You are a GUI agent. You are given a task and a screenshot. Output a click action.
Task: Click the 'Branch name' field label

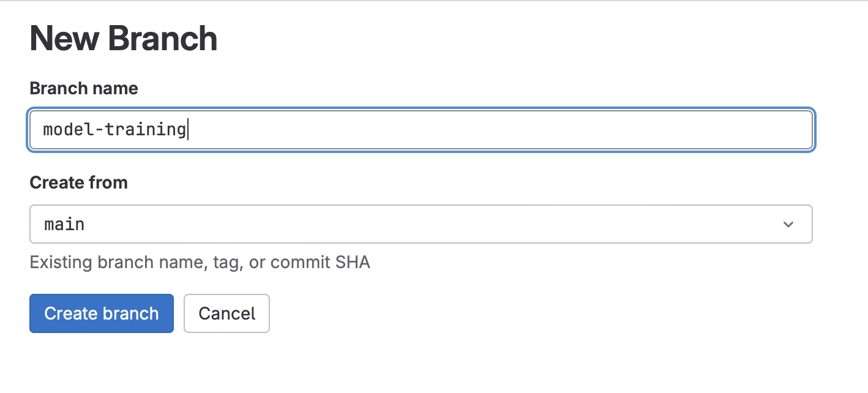pos(84,88)
